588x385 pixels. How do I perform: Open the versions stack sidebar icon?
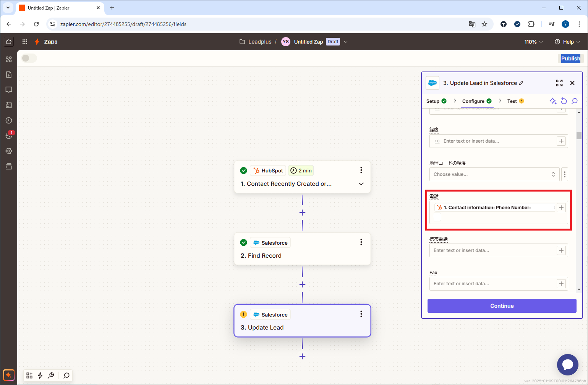9,166
